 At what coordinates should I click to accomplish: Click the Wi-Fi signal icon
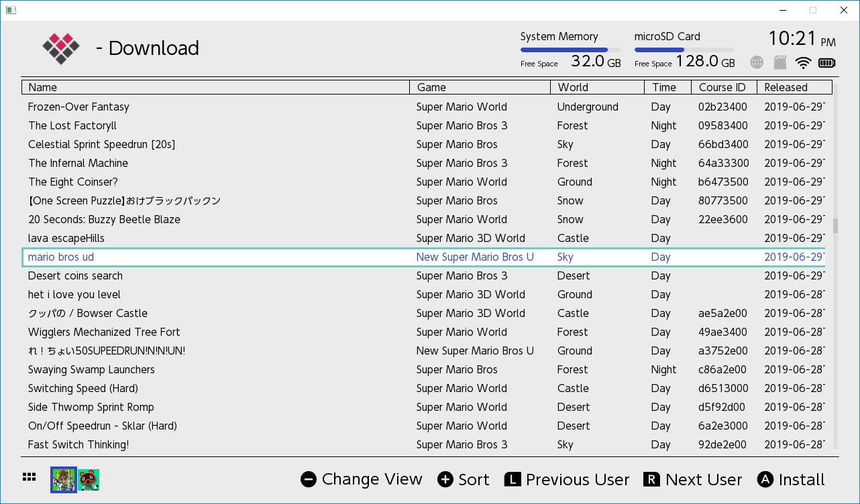point(803,63)
